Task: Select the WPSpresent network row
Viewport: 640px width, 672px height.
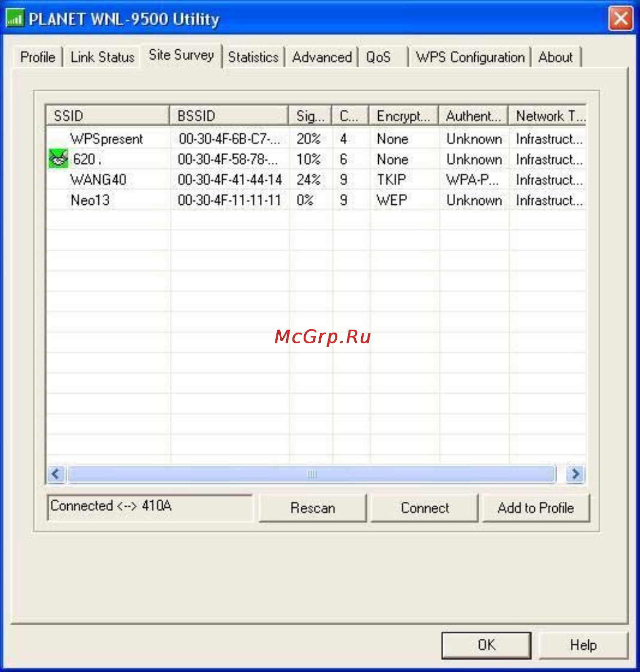Action: 316,139
